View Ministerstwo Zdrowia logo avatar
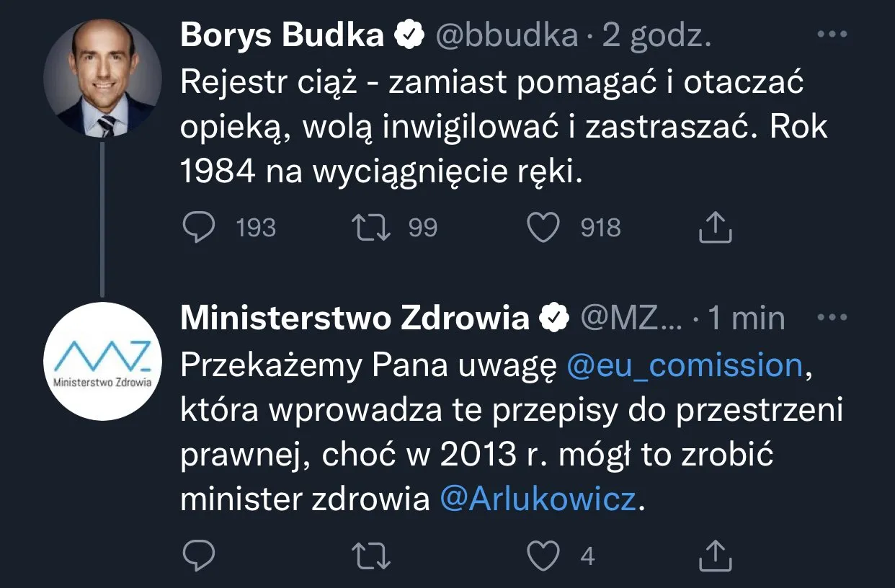 pos(102,361)
